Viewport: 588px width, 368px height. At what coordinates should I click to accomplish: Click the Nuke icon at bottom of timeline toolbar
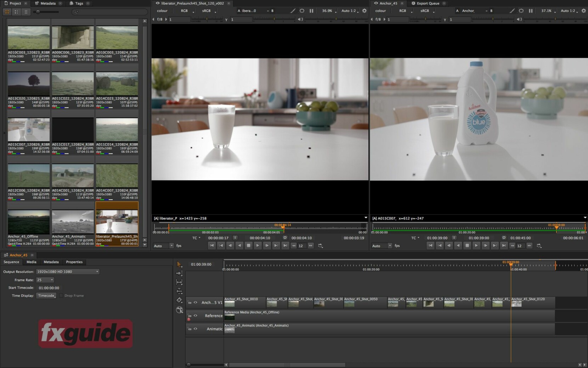click(180, 309)
